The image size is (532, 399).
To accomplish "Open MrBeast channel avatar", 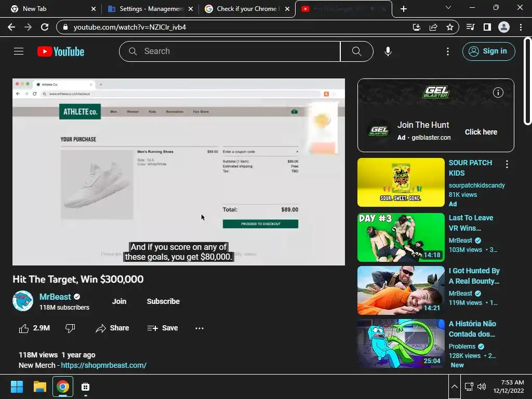I will click(x=23, y=301).
